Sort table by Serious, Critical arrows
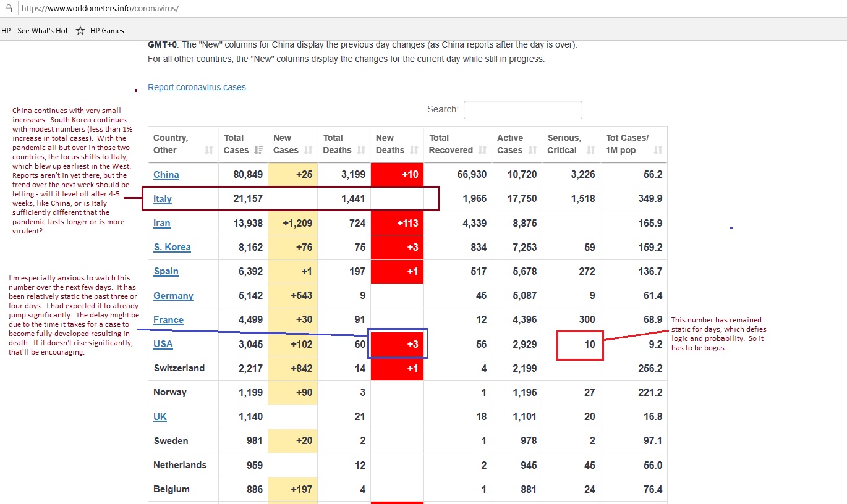 pyautogui.click(x=591, y=150)
